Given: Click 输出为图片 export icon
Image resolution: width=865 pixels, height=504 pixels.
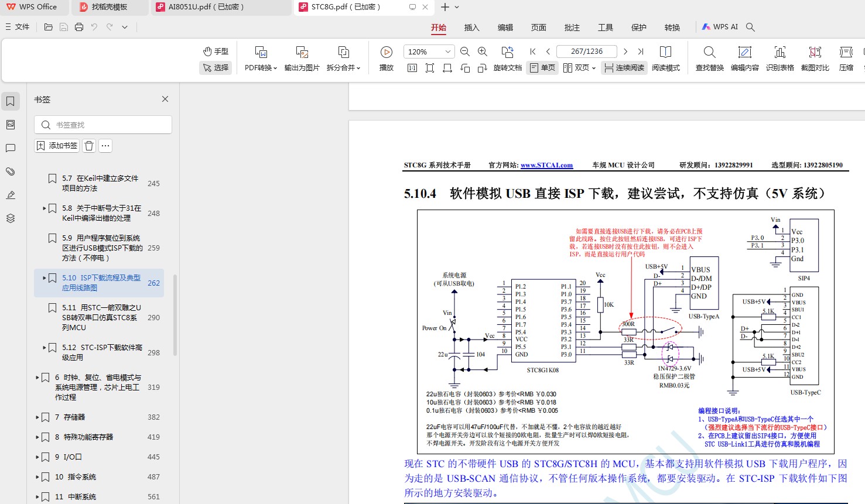Looking at the screenshot, I should 302,52.
